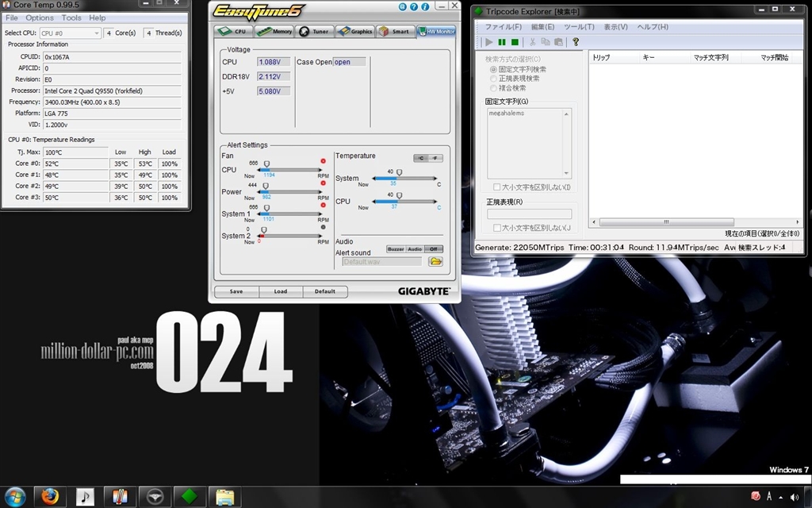812x508 pixels.
Task: Launch Firefox from the taskbar
Action: [50, 497]
